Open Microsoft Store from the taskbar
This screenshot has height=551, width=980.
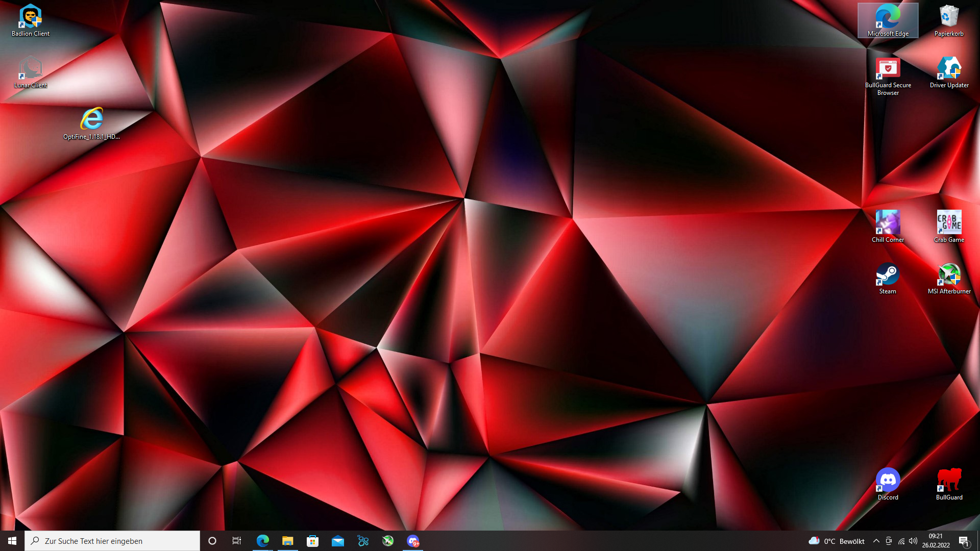(313, 541)
